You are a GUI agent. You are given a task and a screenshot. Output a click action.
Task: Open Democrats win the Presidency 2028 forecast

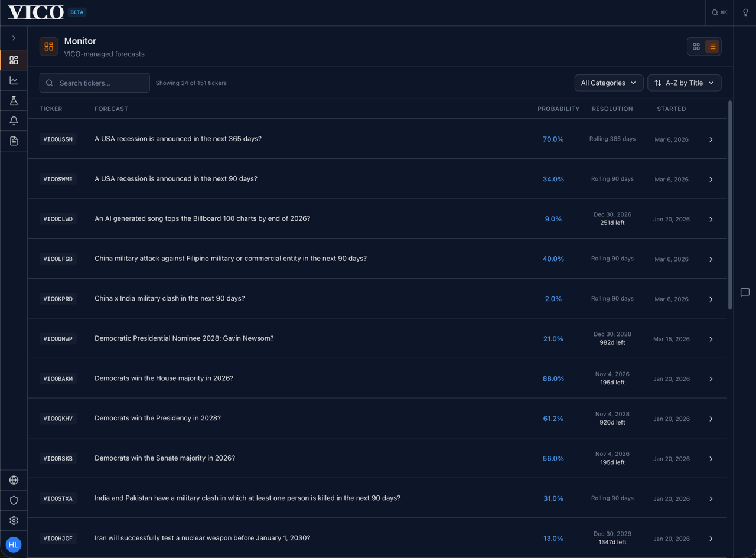pyautogui.click(x=158, y=418)
